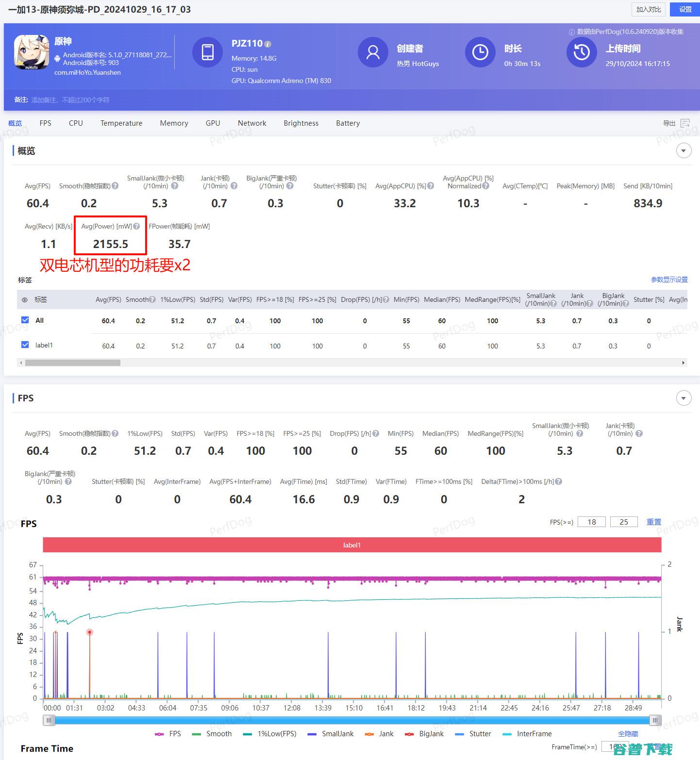The width and height of the screenshot is (700, 760).
Task: Uncheck the All row checkbox
Action: tap(25, 320)
